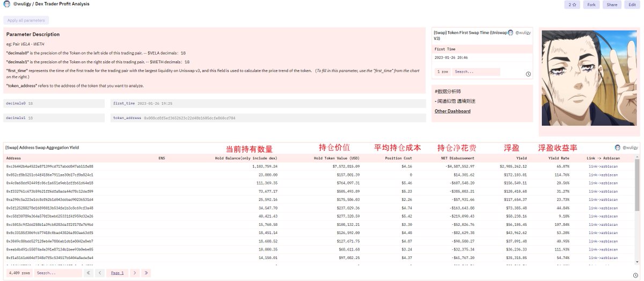Click the table Search box beside 4,409 rows
The image size is (644, 281).
point(58,273)
